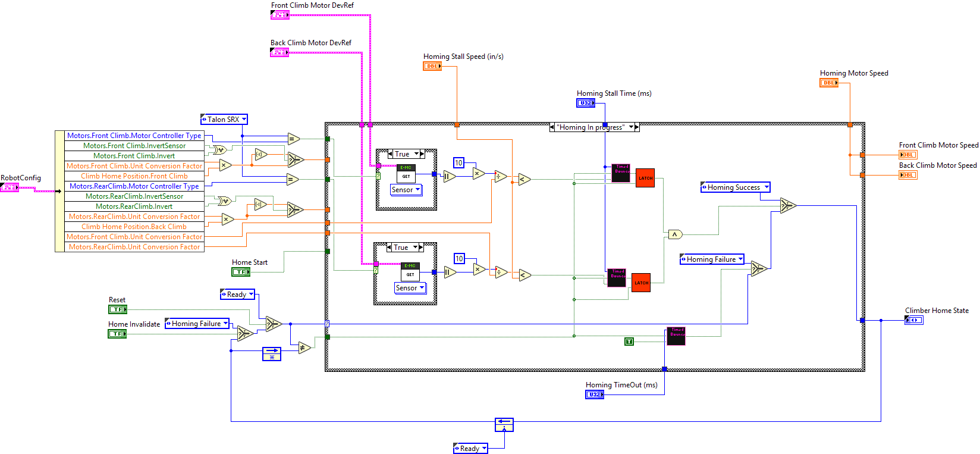Toggle the Home Start boolean terminal
Viewport: 980px width, 454px height.
tap(240, 272)
